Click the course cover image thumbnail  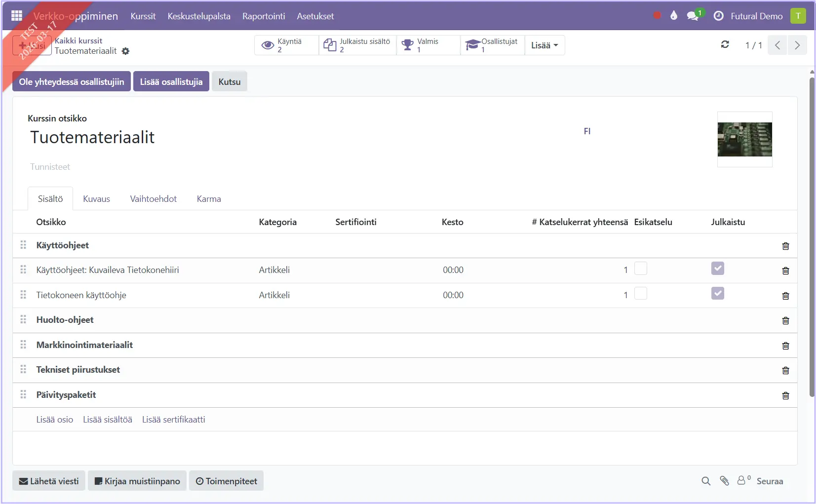[x=744, y=140]
